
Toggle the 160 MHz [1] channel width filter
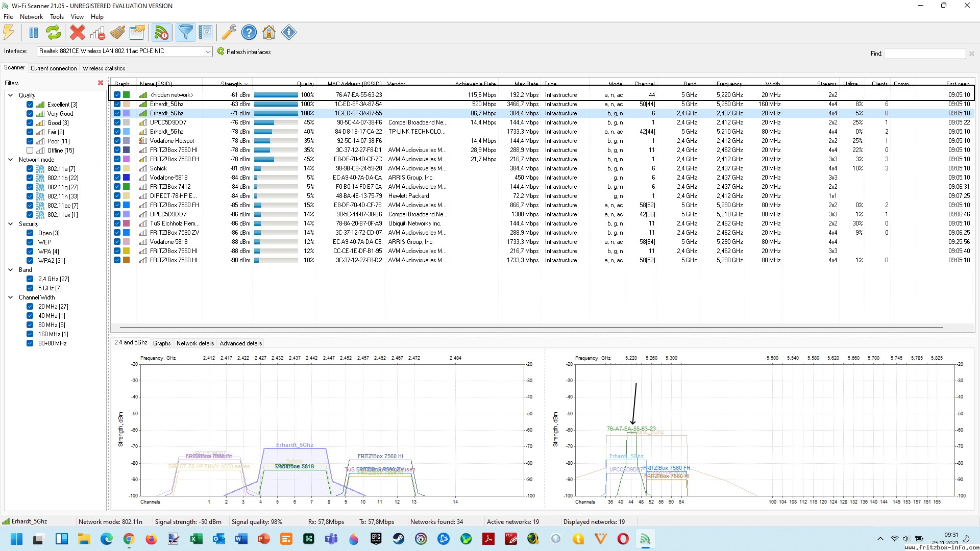pos(30,334)
